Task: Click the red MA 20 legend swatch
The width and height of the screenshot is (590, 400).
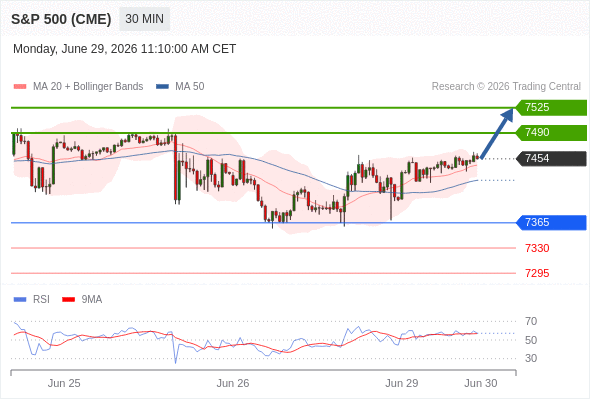Action: [x=20, y=87]
